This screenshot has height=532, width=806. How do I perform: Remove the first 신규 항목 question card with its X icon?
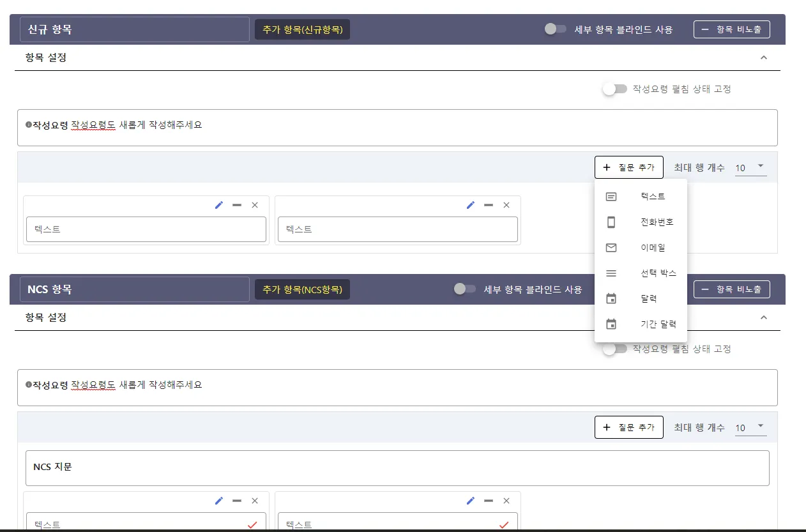(x=255, y=205)
